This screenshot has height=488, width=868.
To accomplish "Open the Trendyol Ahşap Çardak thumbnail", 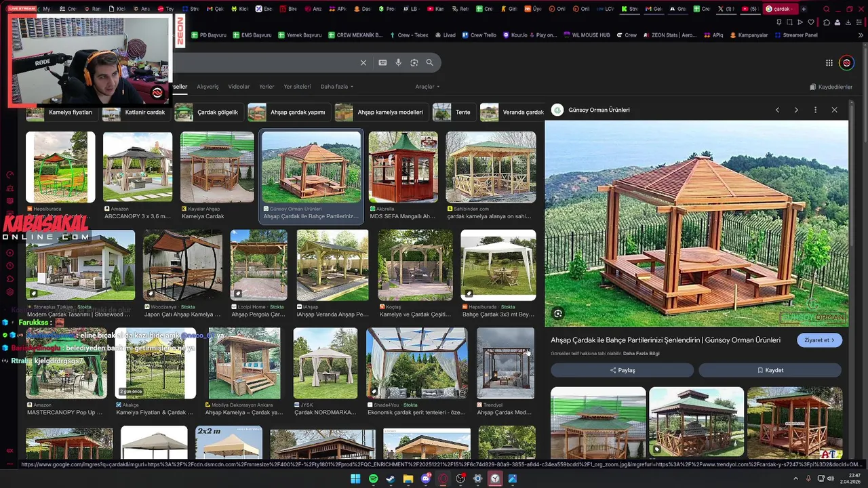I will click(505, 363).
